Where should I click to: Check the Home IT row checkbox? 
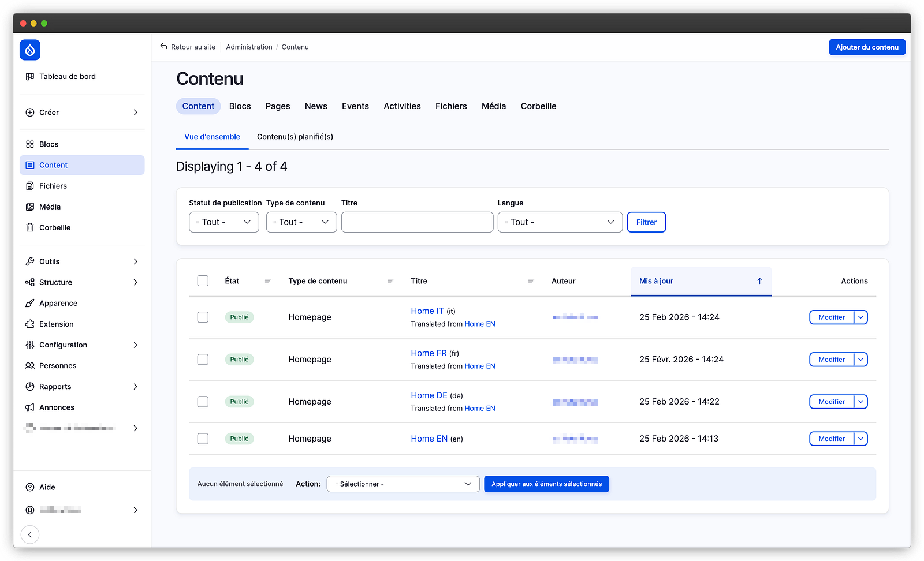[x=203, y=317]
